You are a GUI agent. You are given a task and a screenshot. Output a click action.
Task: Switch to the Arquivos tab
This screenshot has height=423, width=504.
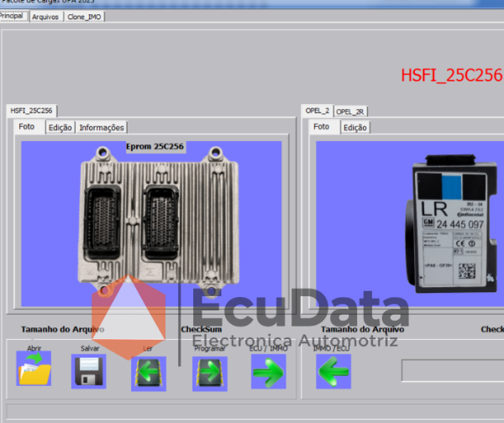[45, 17]
